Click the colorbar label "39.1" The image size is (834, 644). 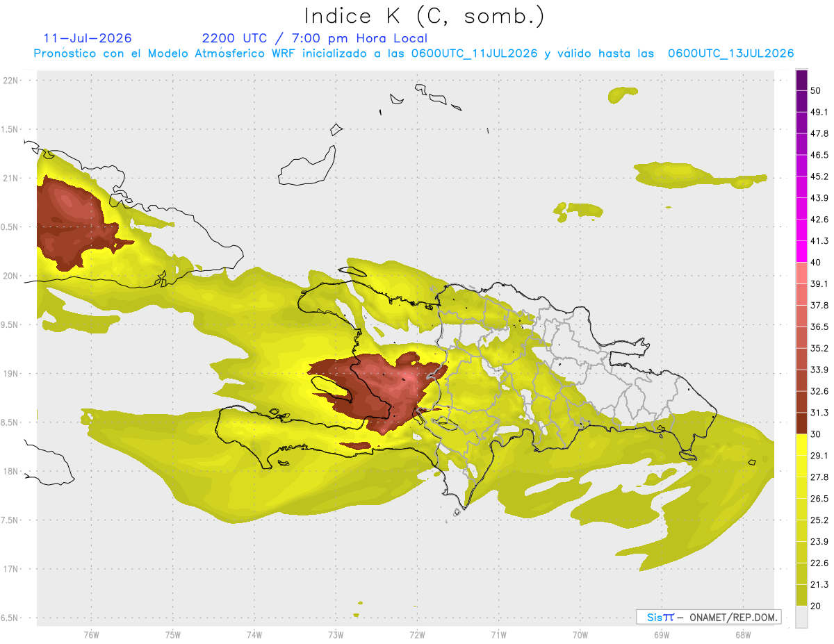point(819,284)
